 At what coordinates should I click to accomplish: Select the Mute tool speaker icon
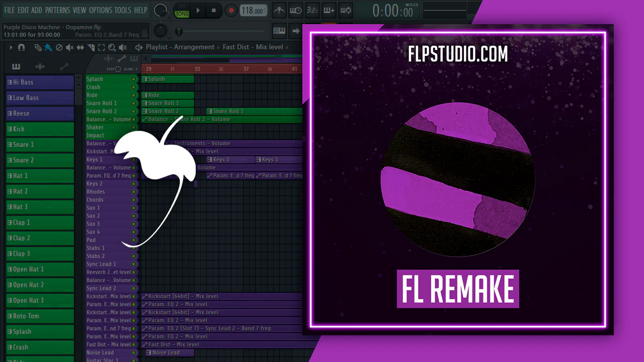(x=69, y=47)
